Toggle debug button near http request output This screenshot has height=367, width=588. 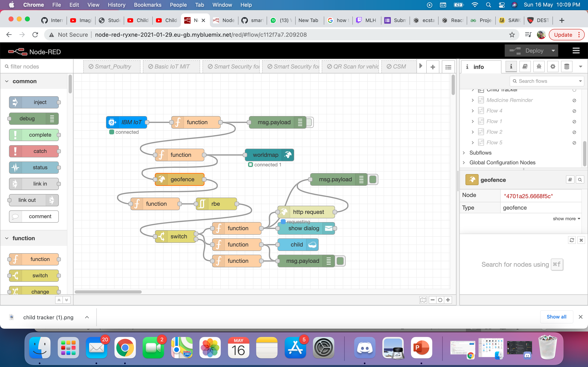tap(373, 179)
